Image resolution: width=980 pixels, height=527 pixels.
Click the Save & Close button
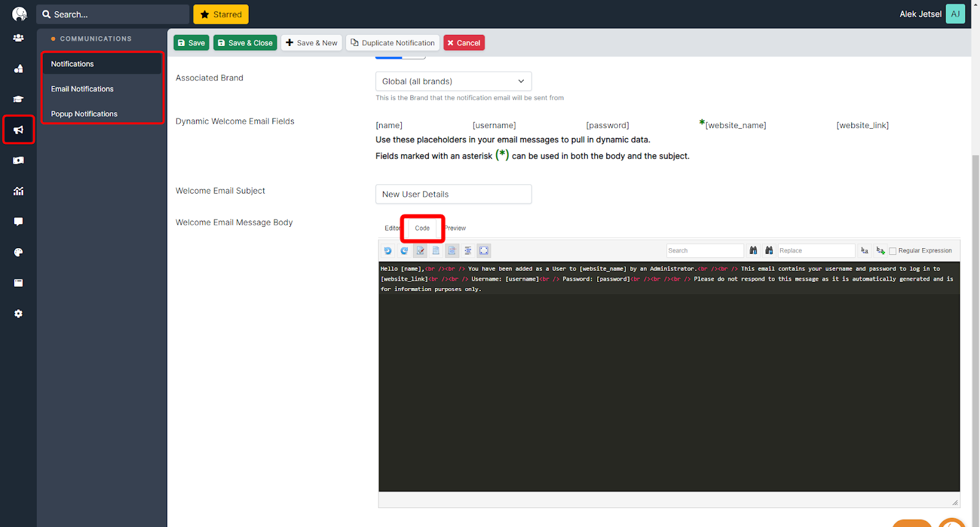[x=245, y=43]
